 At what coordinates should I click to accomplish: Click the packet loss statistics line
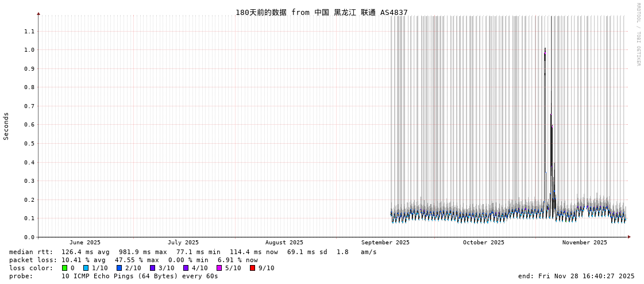(133, 260)
